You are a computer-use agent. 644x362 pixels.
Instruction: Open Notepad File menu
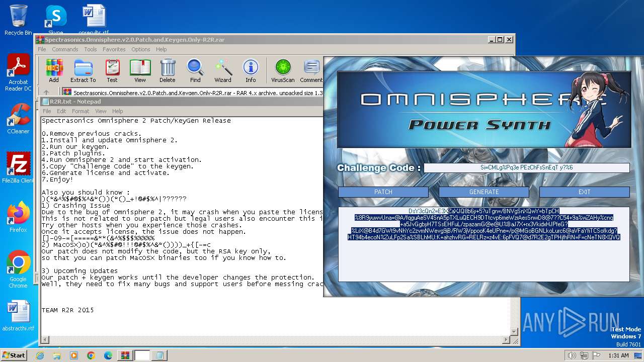coord(47,111)
